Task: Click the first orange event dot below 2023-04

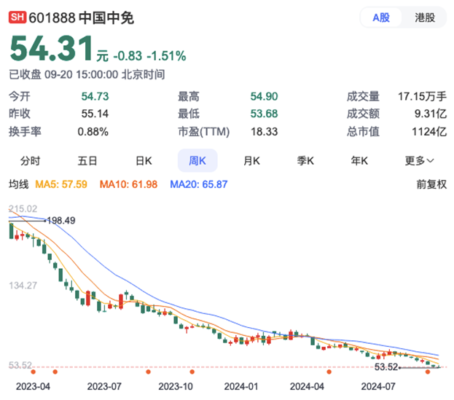Action: (x=33, y=372)
